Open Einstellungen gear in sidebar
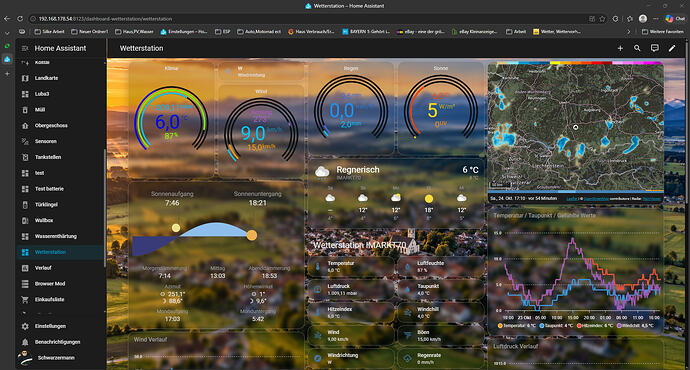 (x=25, y=326)
